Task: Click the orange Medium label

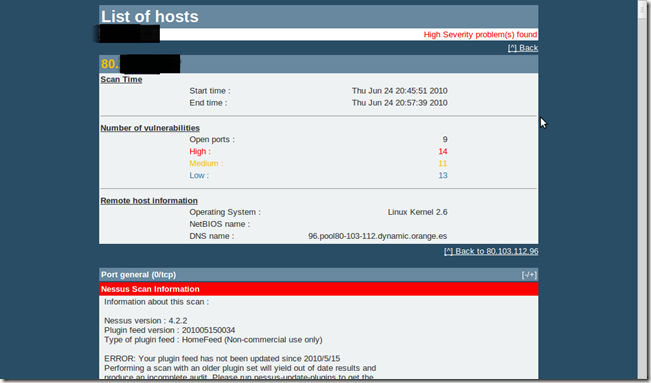Action: pos(206,163)
